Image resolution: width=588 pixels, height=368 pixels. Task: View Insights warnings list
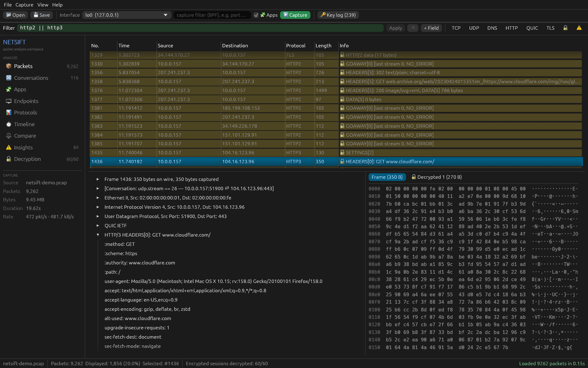coord(42,148)
